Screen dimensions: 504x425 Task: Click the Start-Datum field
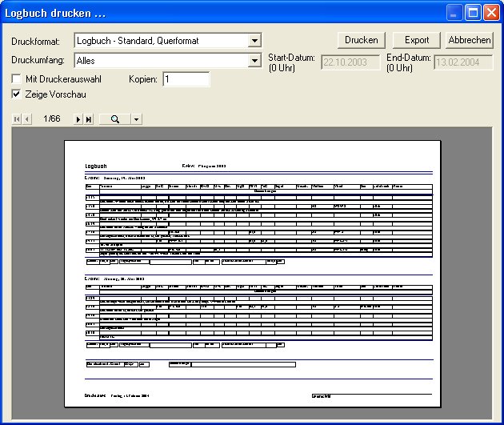(x=350, y=62)
